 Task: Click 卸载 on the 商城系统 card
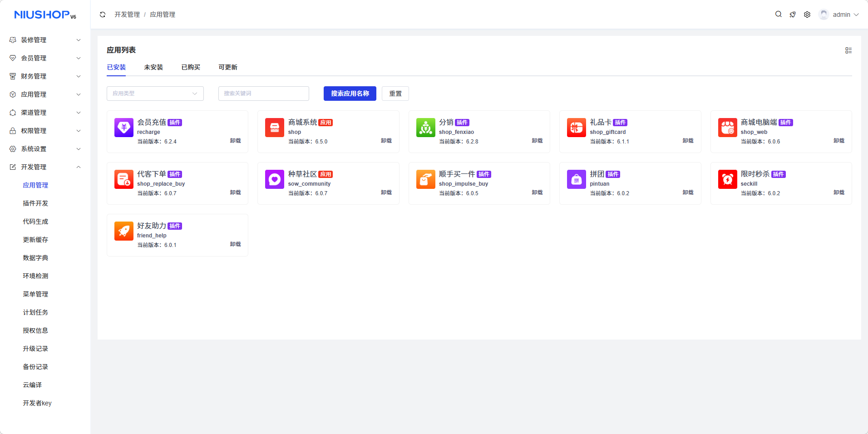click(x=386, y=141)
